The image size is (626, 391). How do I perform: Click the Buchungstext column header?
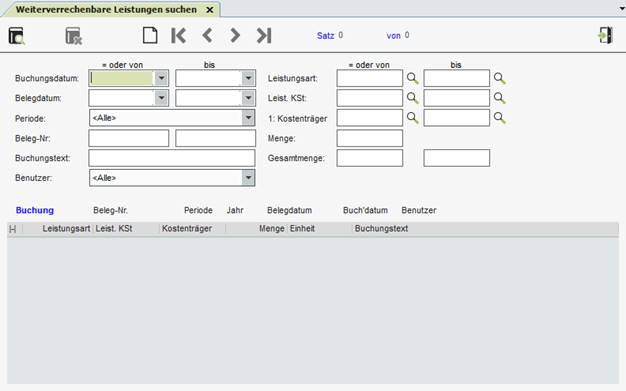click(381, 228)
